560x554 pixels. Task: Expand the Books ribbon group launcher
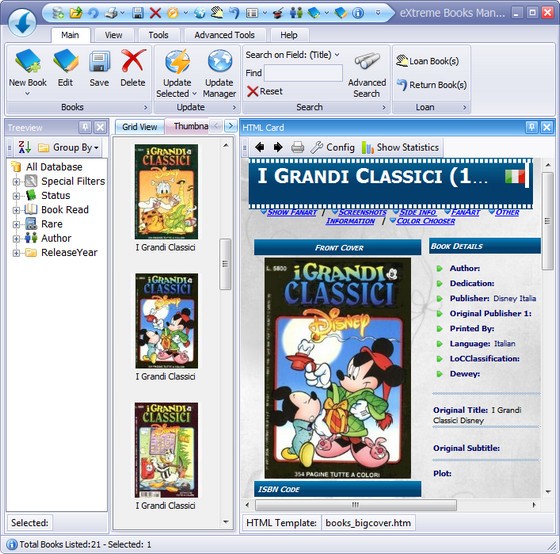click(145, 107)
